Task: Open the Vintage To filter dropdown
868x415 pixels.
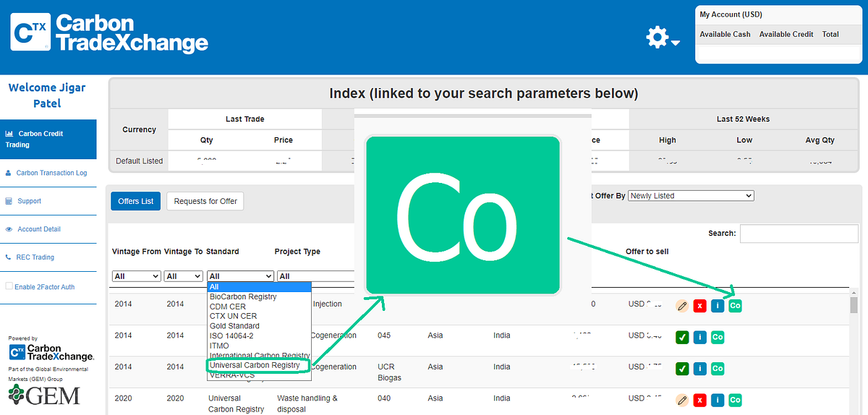Action: pos(184,276)
